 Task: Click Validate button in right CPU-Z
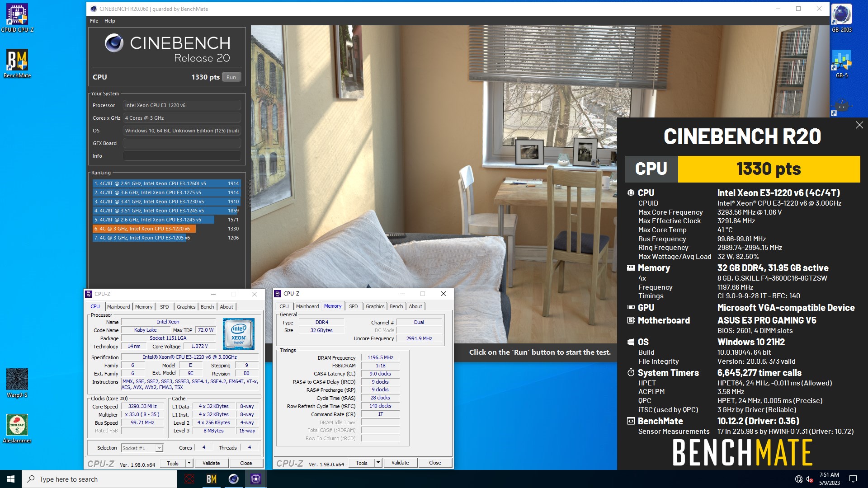click(400, 463)
